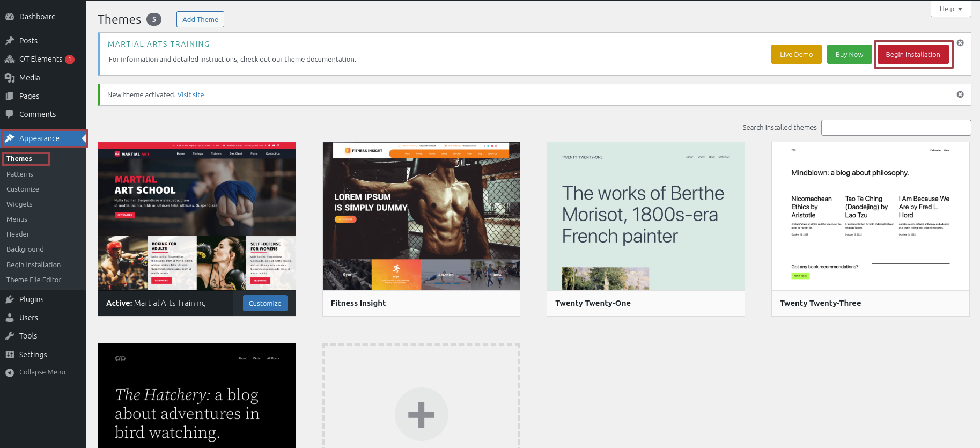
Task: Click the Dashboard gauge icon
Action: click(x=10, y=17)
